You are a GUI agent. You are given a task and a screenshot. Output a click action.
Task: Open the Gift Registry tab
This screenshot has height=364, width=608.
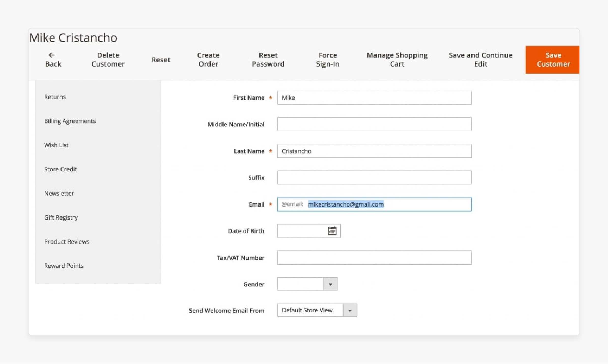[x=61, y=218]
